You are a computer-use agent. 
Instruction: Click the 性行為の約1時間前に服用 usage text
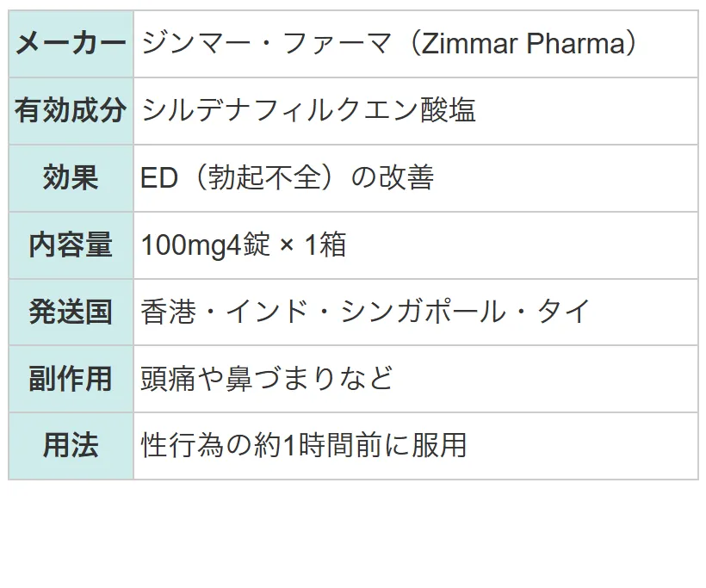(304, 445)
